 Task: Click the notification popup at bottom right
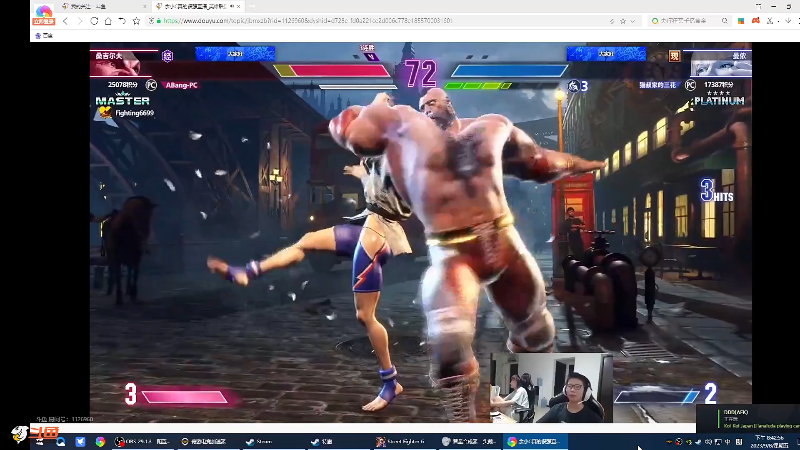click(750, 418)
